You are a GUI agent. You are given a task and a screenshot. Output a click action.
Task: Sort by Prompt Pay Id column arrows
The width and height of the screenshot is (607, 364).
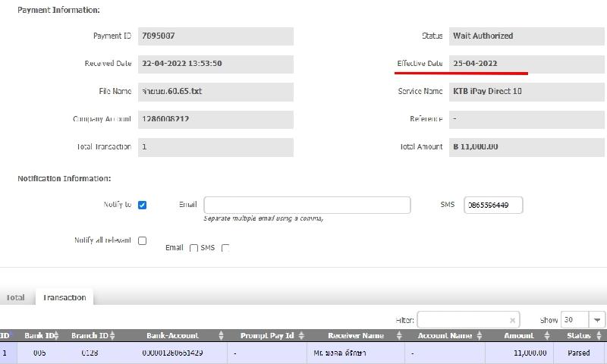(301, 335)
